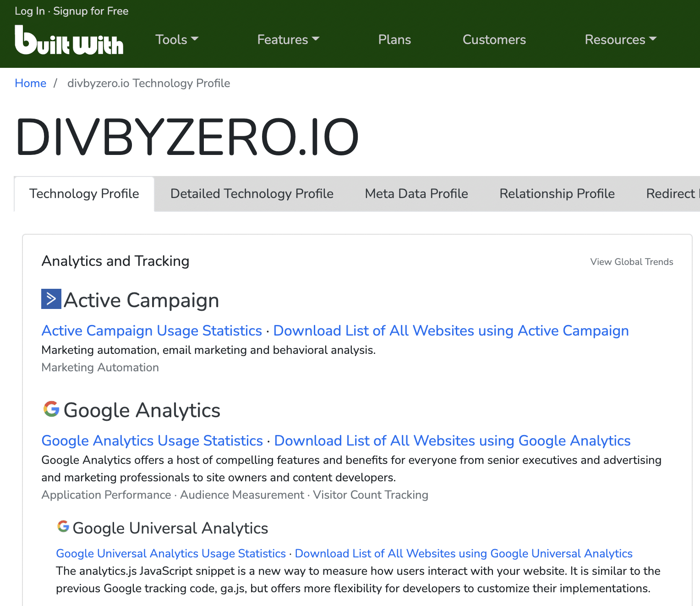Expand the Features dropdown menu
700x606 pixels.
coord(288,39)
